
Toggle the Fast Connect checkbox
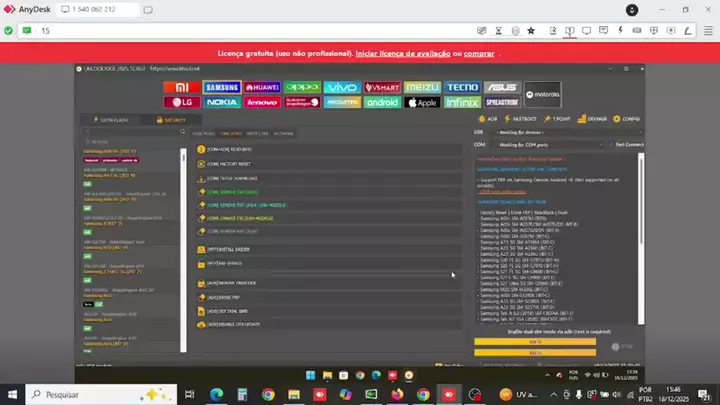[612, 144]
